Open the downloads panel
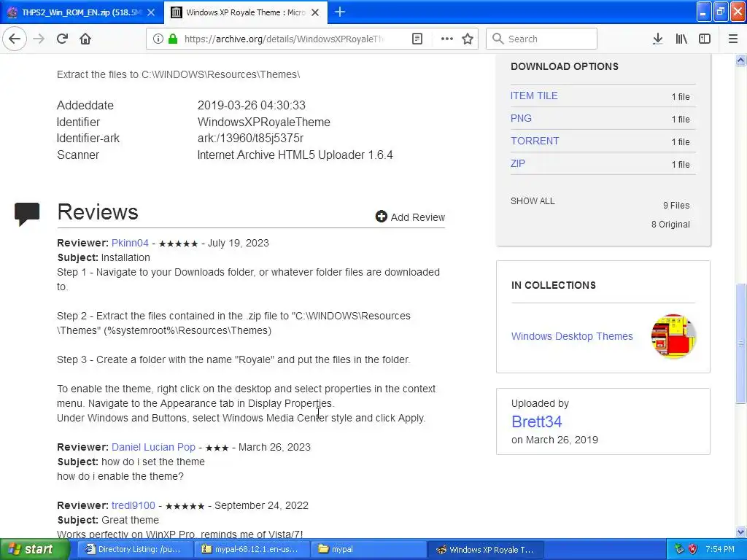747x560 pixels. [657, 39]
